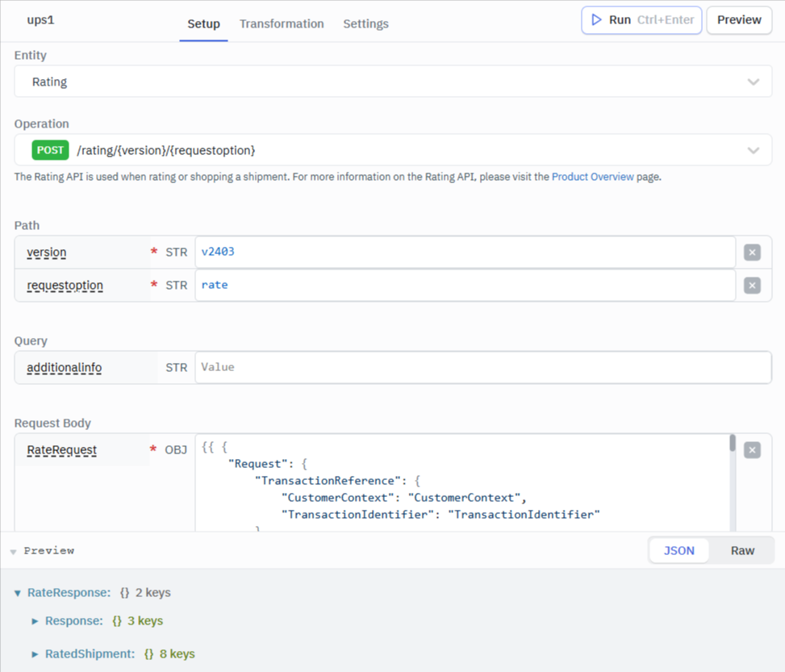Screen dimensions: 785x672
Task: Click the version parameter label
Action: (x=47, y=253)
